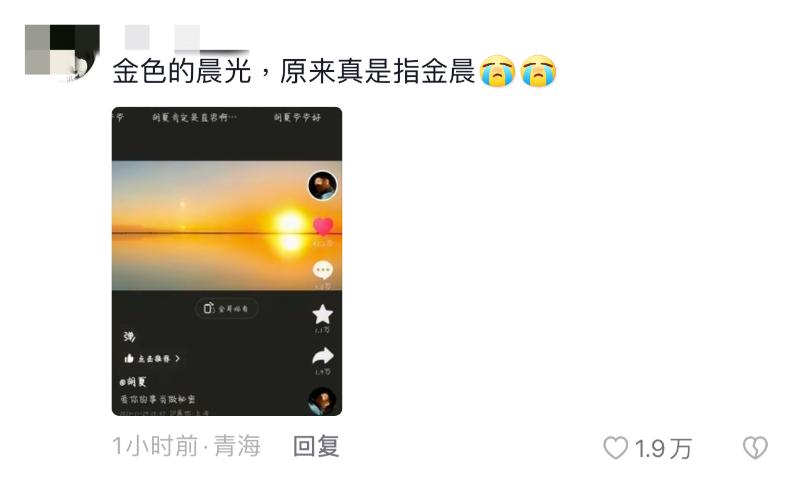Click the 1.9万 like count
This screenshot has height=481, width=800.
[663, 449]
